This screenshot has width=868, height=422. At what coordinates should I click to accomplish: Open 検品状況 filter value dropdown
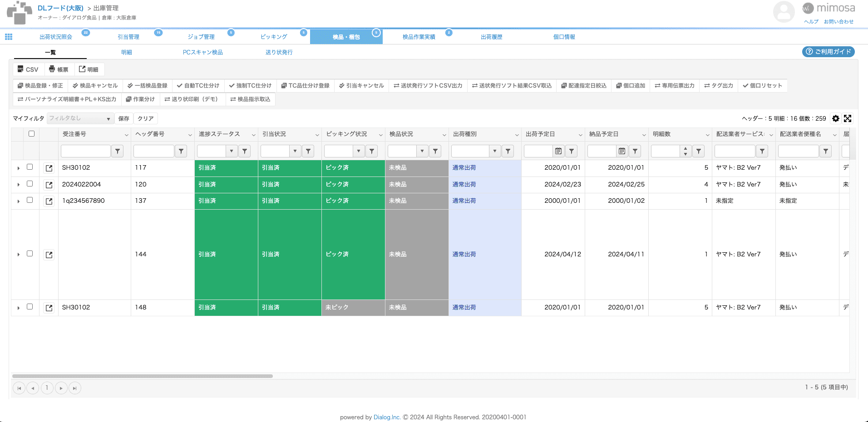pyautogui.click(x=422, y=151)
